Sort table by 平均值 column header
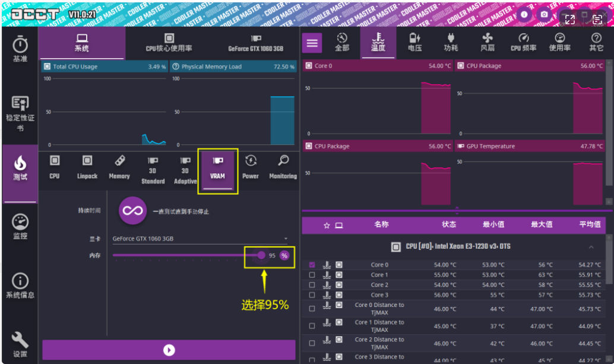This screenshot has width=614, height=364. click(x=590, y=224)
